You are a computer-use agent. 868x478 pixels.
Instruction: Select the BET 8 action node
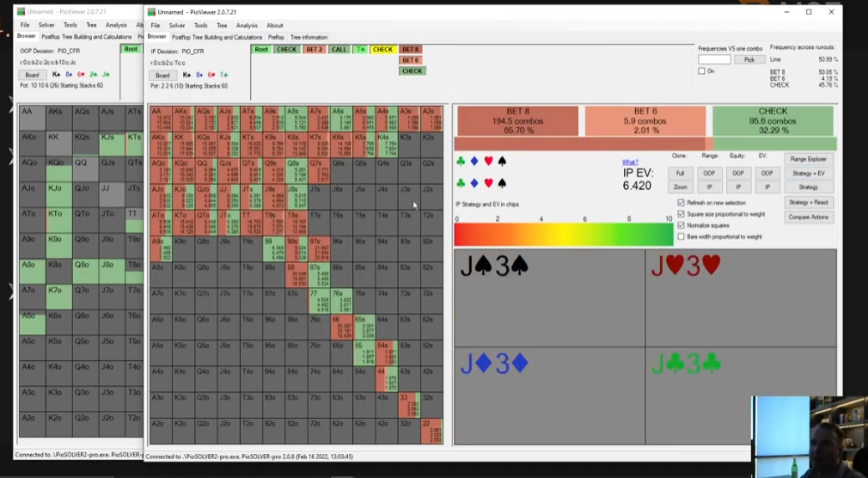[410, 49]
